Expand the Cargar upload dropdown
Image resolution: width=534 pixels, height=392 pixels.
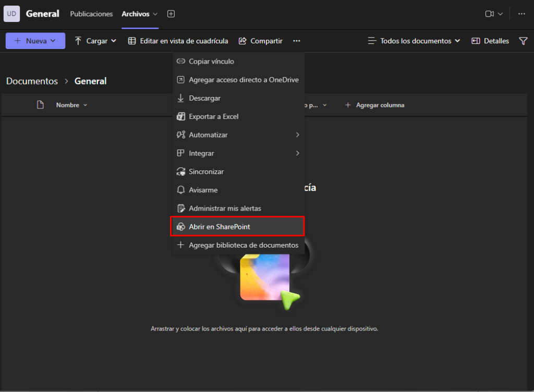click(95, 41)
